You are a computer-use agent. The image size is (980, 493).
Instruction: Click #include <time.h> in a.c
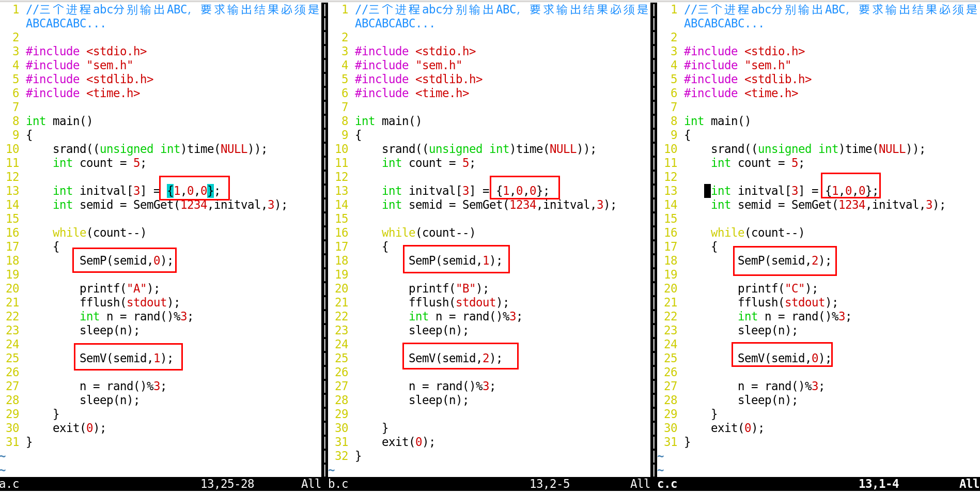(x=83, y=93)
